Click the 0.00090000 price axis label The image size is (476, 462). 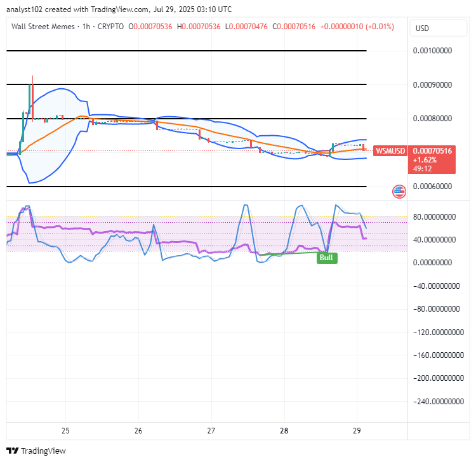tap(432, 84)
